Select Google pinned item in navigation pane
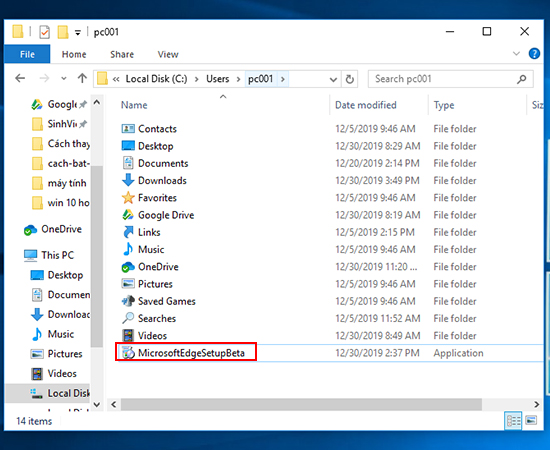 click(59, 104)
